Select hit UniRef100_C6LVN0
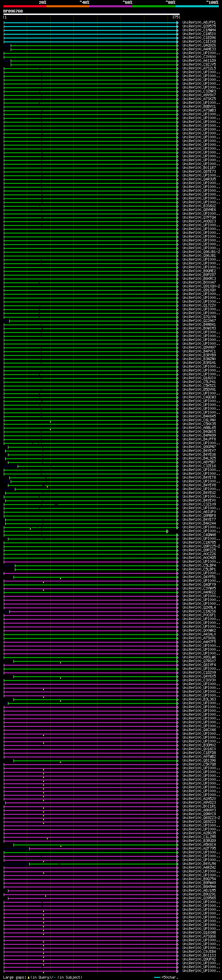Screen dimensions: 222x980 point(199,420)
